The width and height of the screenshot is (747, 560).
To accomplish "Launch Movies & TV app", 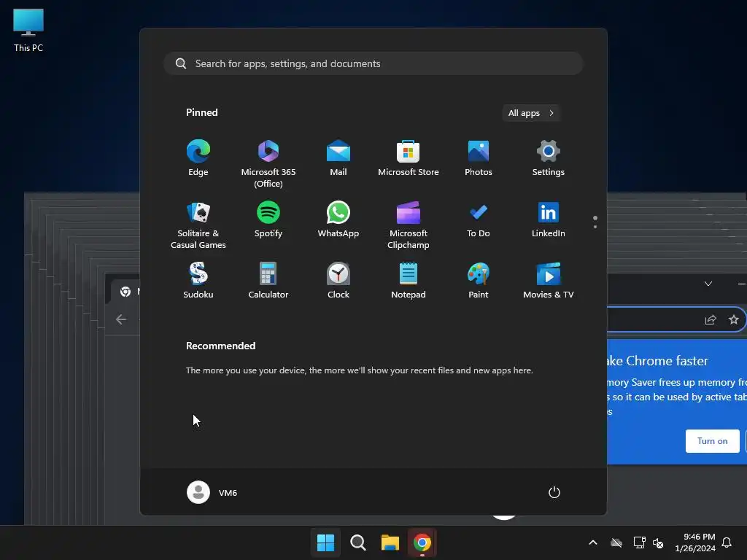I will click(549, 281).
